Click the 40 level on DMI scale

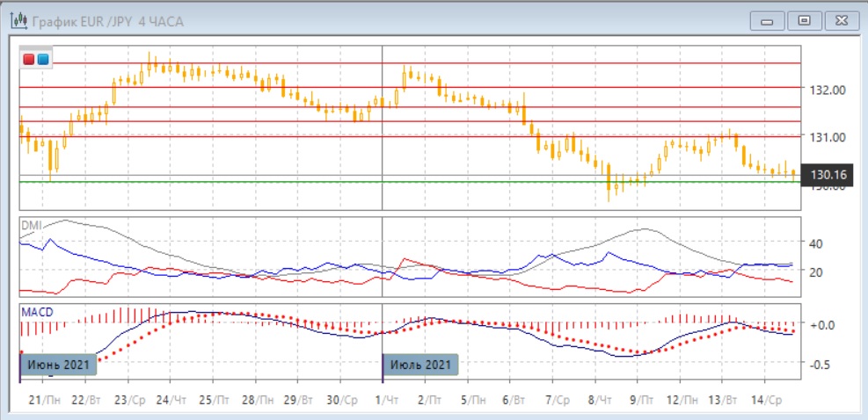[x=814, y=243]
